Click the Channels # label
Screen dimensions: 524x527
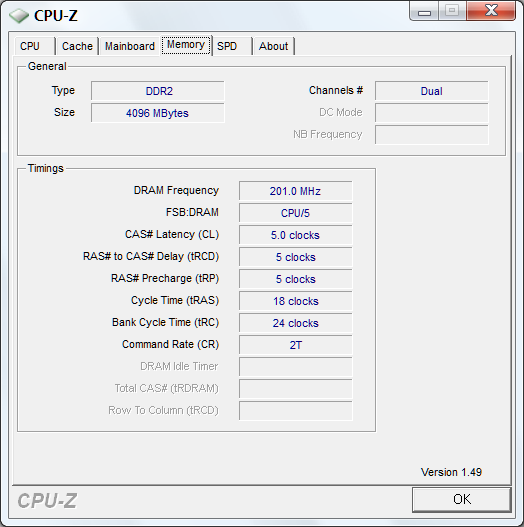[336, 90]
